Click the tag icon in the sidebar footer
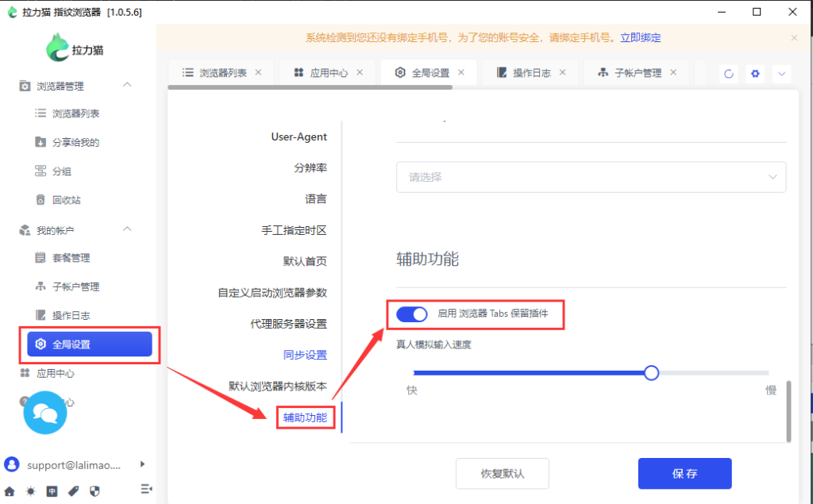 point(73,491)
